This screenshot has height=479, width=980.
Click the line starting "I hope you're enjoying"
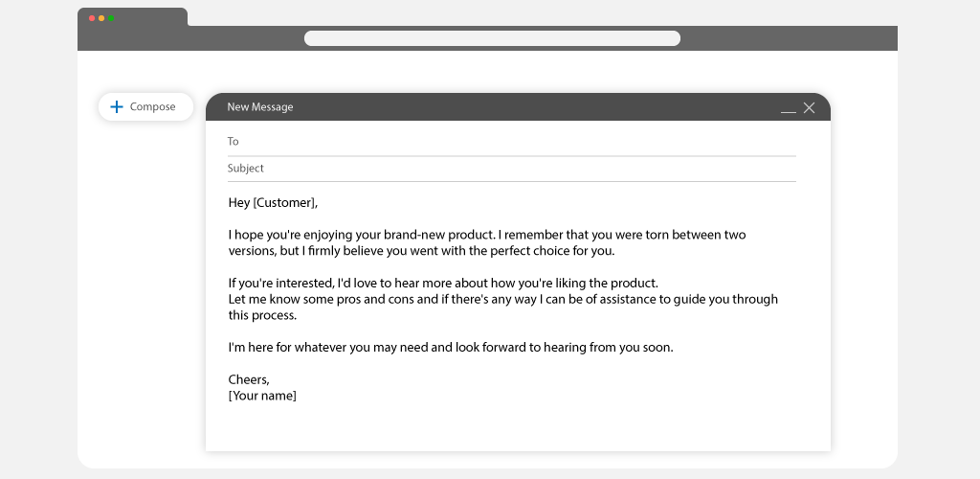pos(487,235)
